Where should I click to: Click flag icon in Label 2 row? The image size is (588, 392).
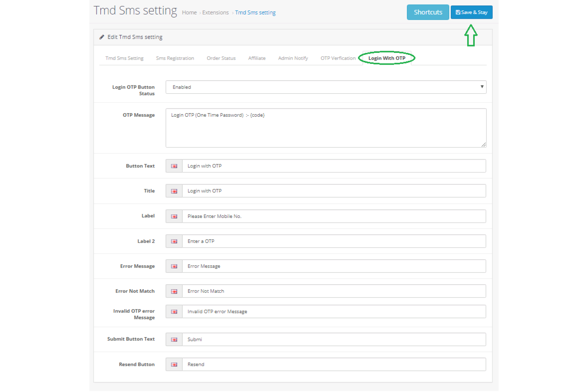pos(174,241)
